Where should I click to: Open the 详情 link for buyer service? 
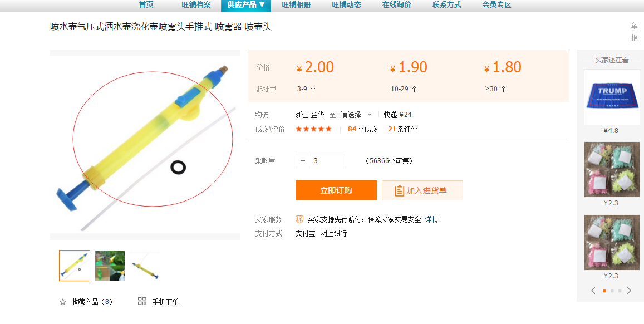pos(431,219)
